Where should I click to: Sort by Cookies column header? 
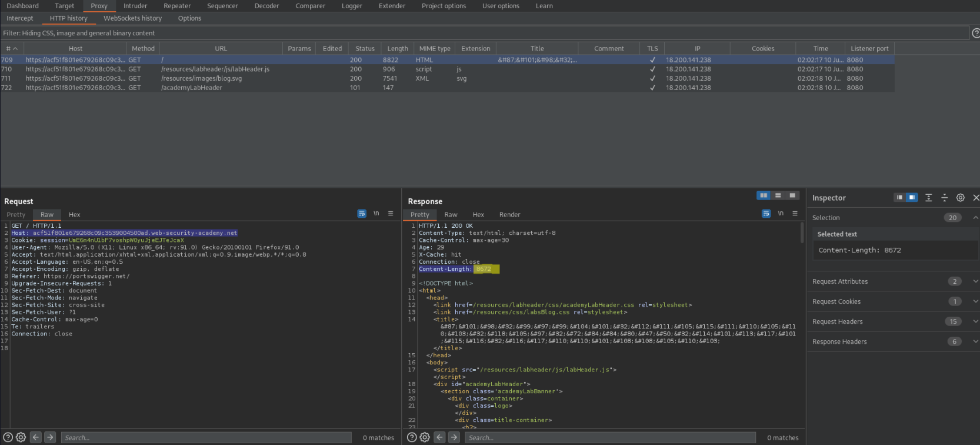tap(763, 48)
